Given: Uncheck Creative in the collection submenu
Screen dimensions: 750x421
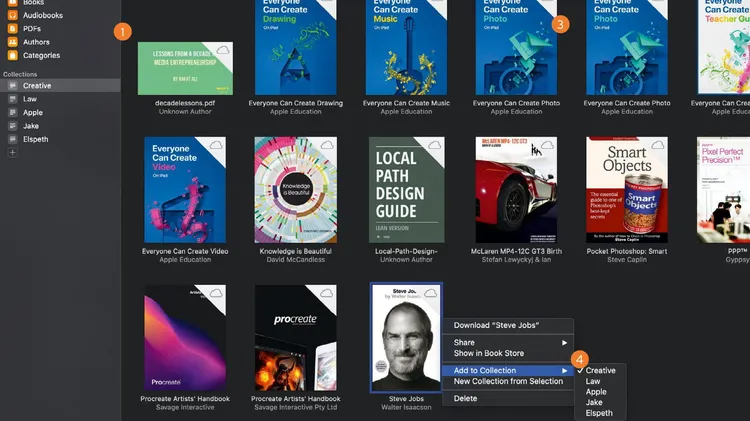Looking at the screenshot, I should coord(600,371).
